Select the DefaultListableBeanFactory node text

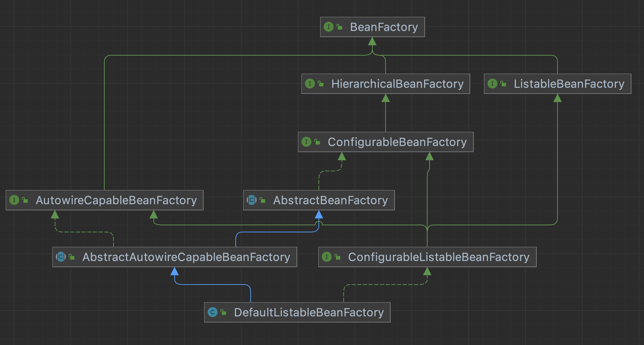(309, 312)
